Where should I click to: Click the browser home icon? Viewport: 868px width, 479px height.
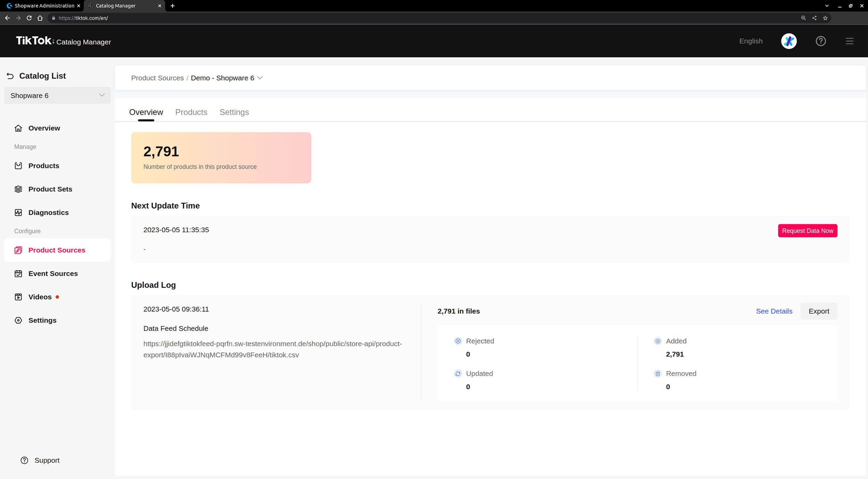(x=40, y=18)
